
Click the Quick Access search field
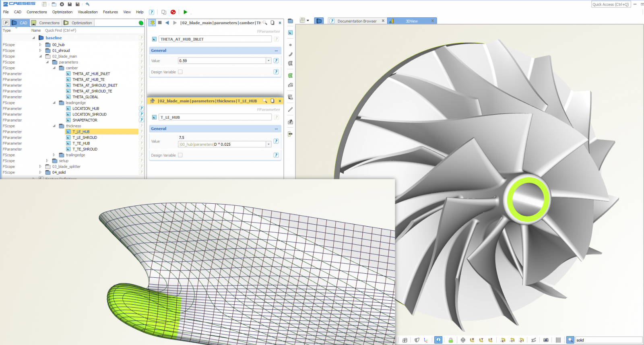point(611,4)
